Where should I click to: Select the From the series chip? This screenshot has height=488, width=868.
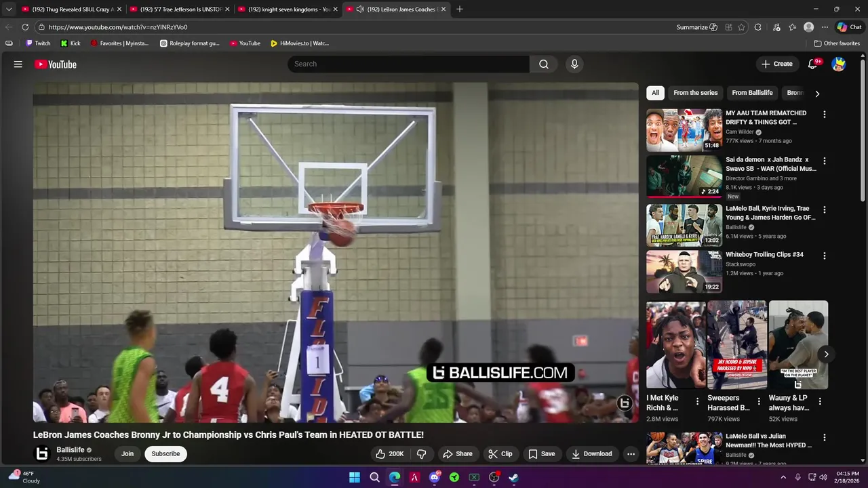coord(695,93)
